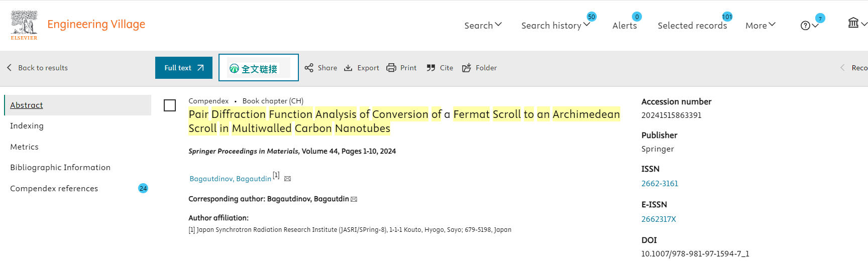Screen dimensions: 868x273
Task: Click the Share icon in toolbar
Action: [309, 68]
